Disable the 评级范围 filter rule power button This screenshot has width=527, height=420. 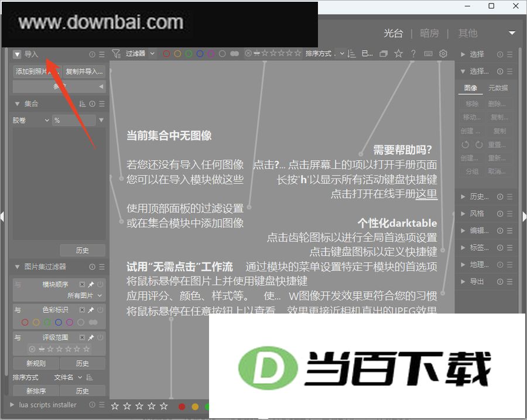(100, 338)
